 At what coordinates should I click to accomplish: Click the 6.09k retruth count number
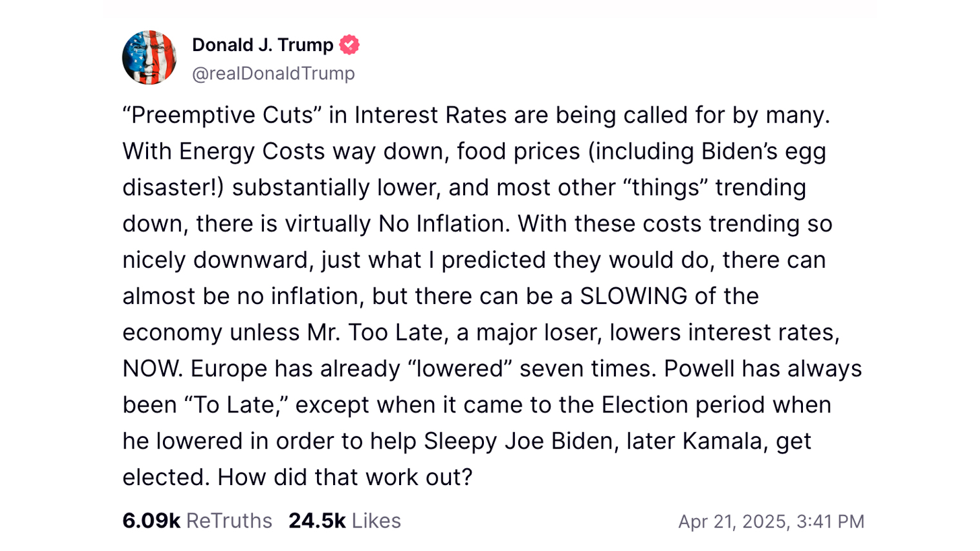coord(151,521)
